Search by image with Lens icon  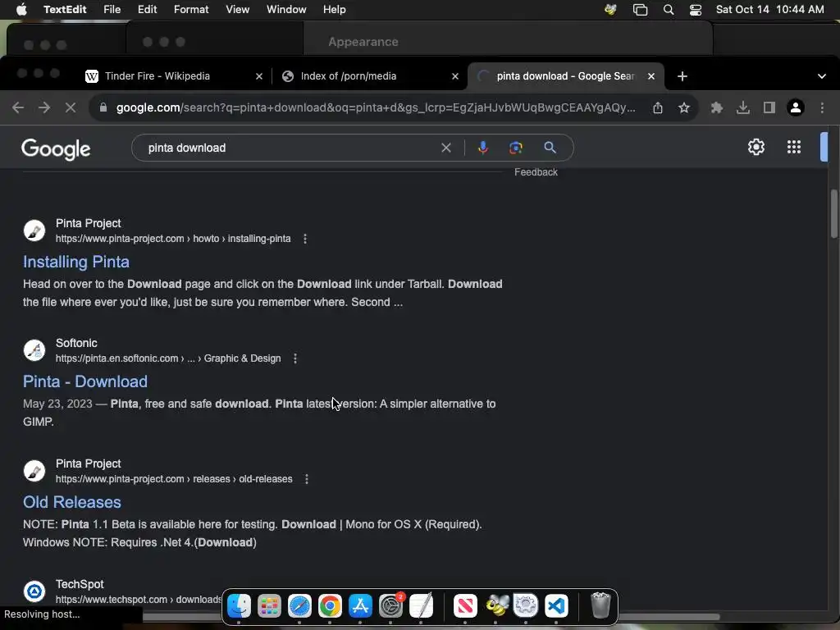[515, 148]
